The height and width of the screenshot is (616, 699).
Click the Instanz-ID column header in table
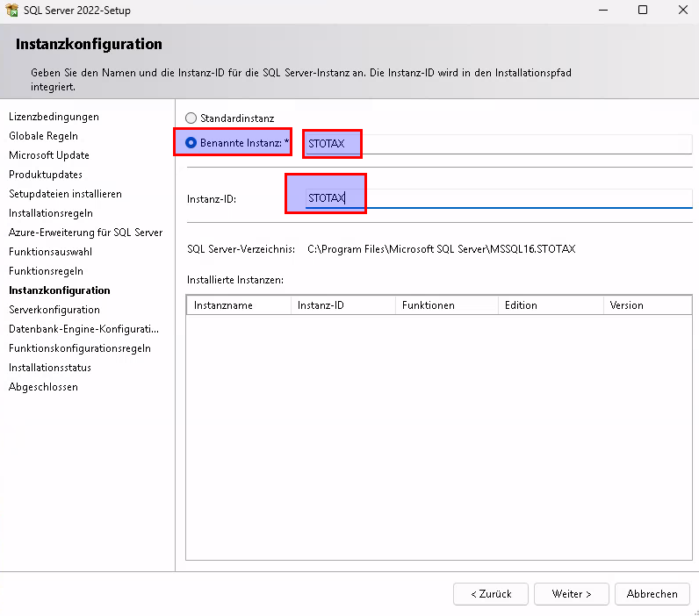(342, 305)
